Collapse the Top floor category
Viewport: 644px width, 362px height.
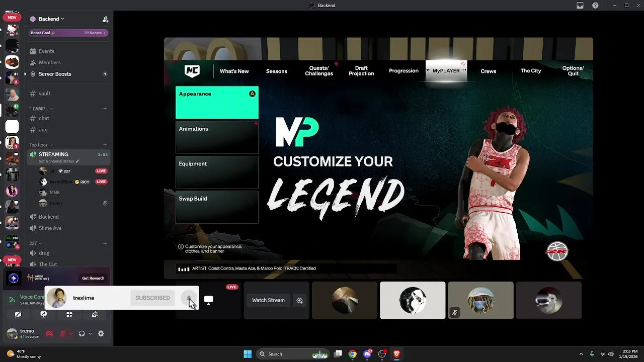[x=41, y=145]
